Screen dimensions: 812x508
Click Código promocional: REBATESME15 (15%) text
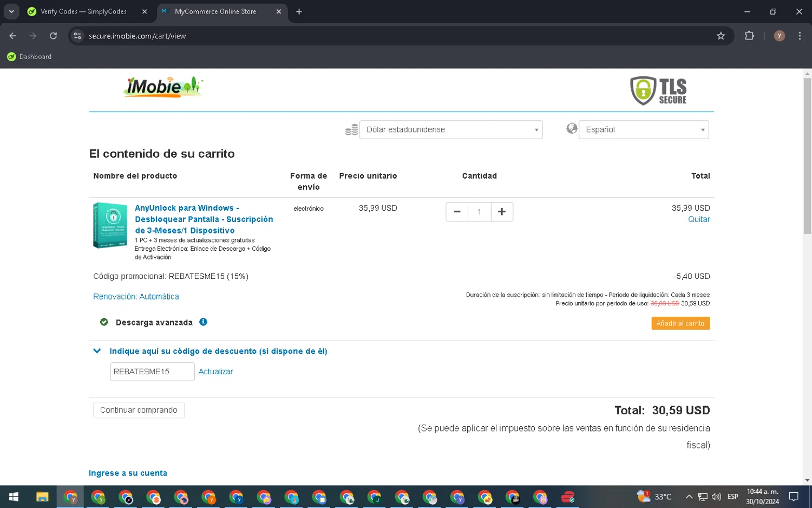(x=171, y=276)
